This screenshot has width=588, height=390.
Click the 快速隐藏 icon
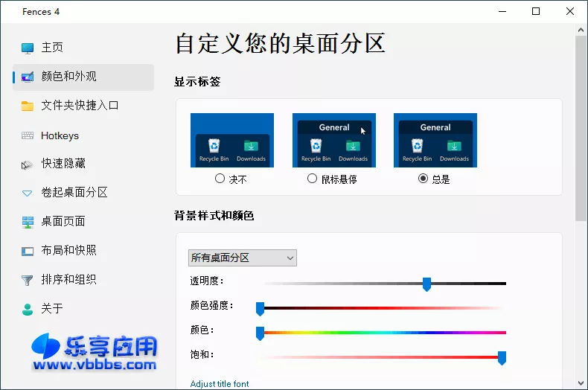(28, 164)
